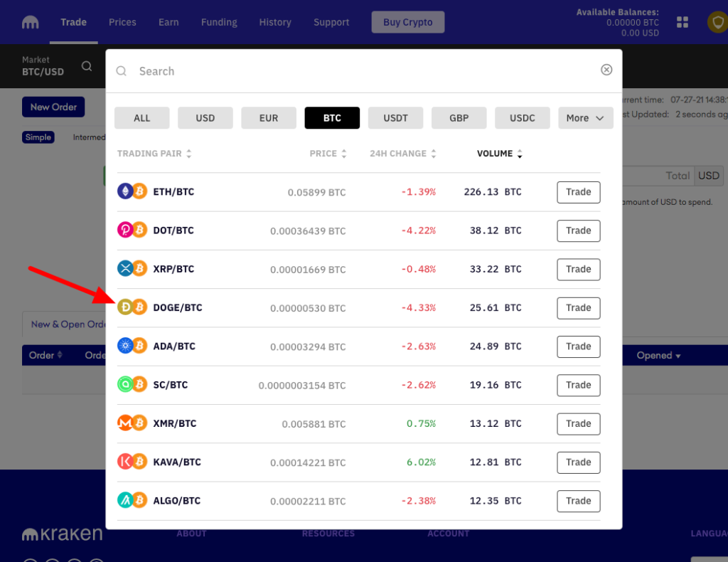Click Trade for ADA/BTC
728x562 pixels.
579,346
